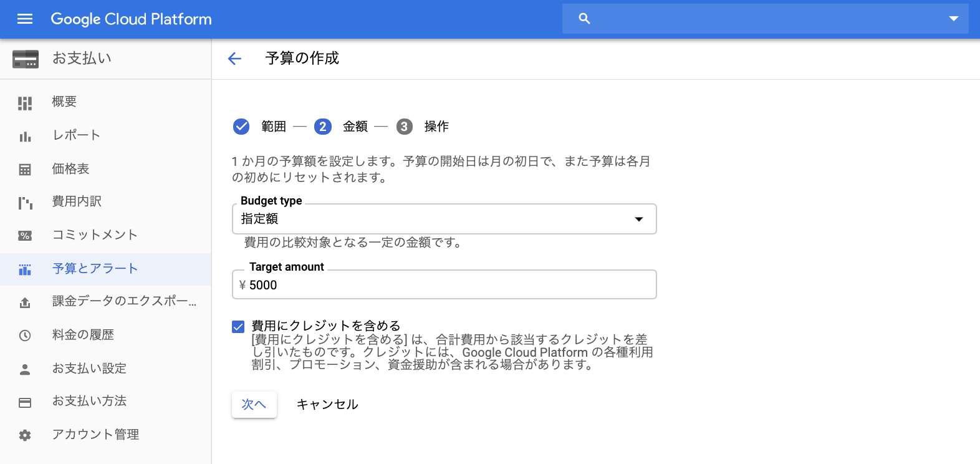The image size is (980, 464).
Task: Click the 概要 overview dashboard icon
Action: click(x=25, y=103)
